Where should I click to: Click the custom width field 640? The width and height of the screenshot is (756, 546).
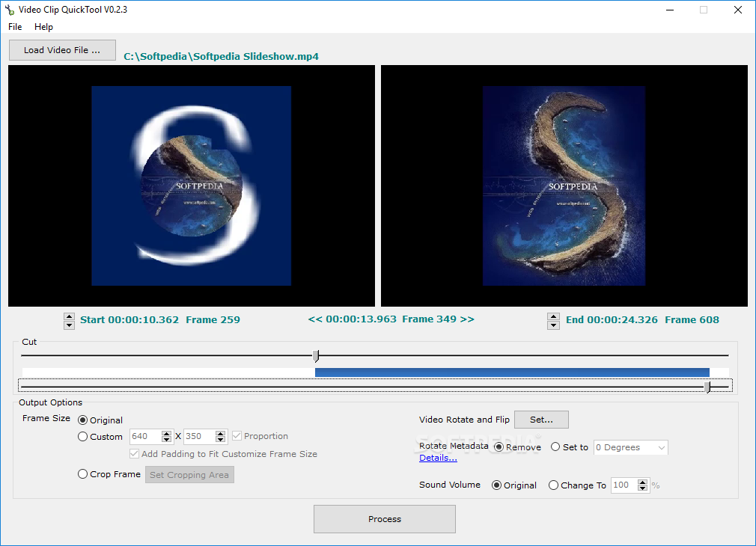coord(146,437)
